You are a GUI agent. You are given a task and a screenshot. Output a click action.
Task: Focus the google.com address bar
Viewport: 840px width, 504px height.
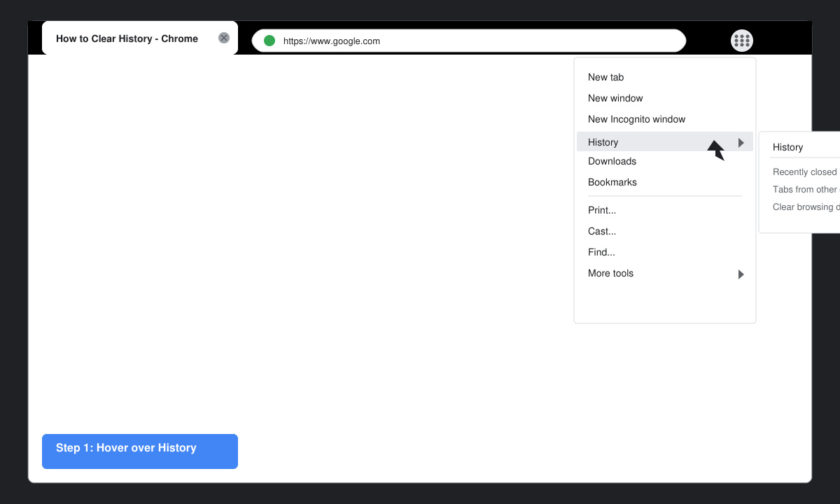point(469,41)
